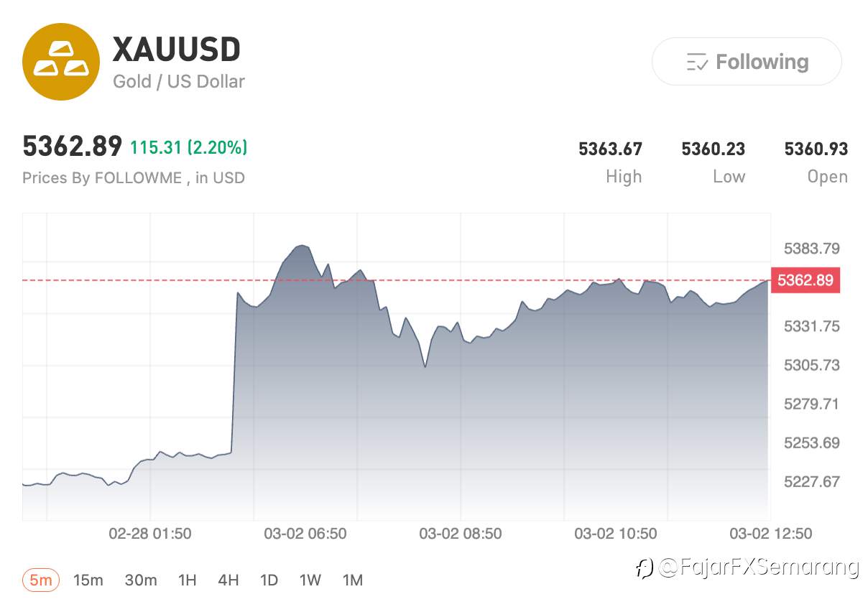Choose the 1D chart interval
Screen dimensions: 868x602
click(269, 580)
